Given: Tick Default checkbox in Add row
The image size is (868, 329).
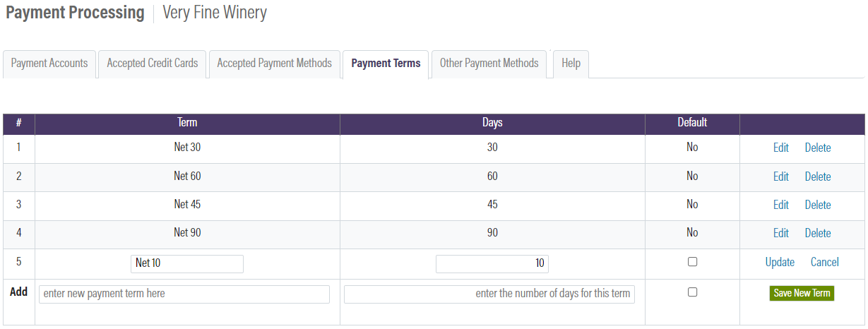Looking at the screenshot, I should [692, 292].
